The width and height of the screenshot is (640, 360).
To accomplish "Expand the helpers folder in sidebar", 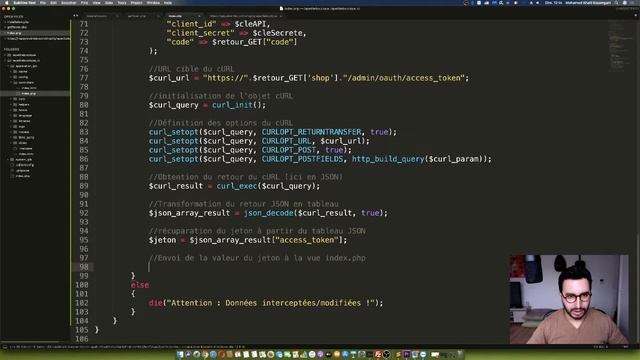I will click(x=11, y=104).
